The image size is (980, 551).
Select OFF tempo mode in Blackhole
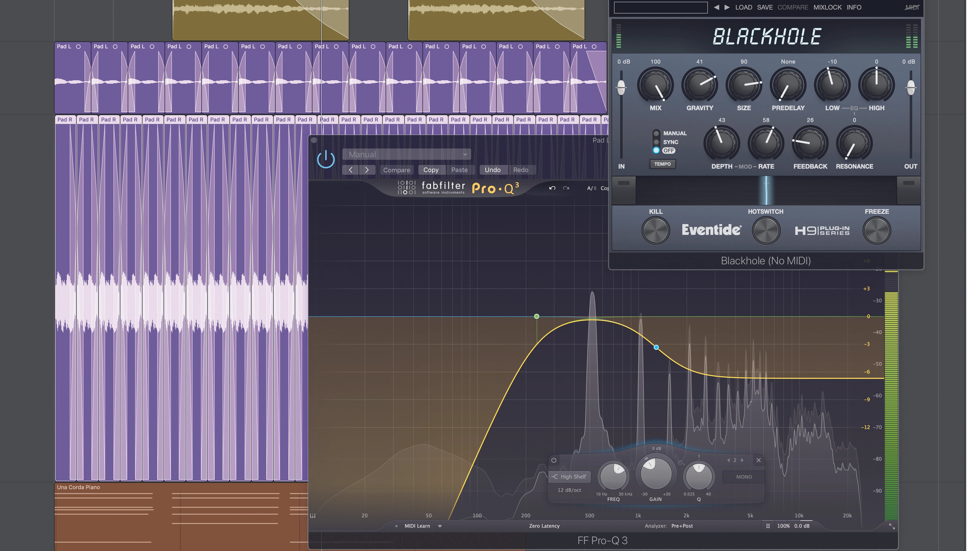tap(656, 151)
